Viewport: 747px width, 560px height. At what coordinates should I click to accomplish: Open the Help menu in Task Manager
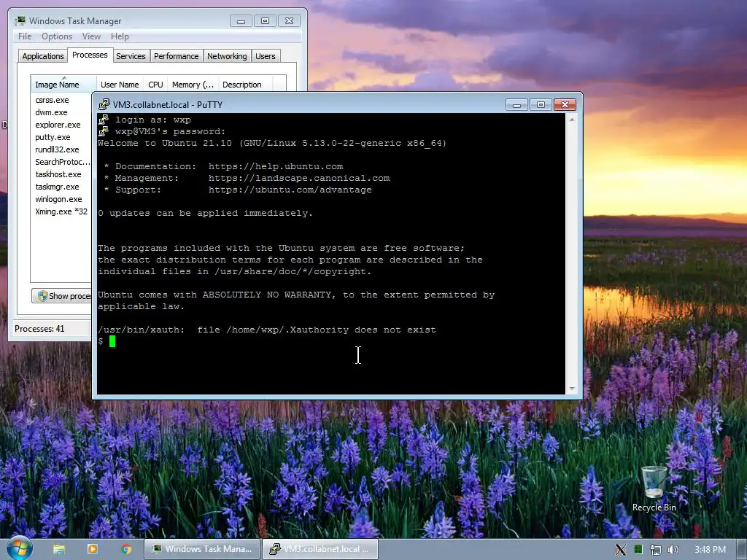[120, 36]
